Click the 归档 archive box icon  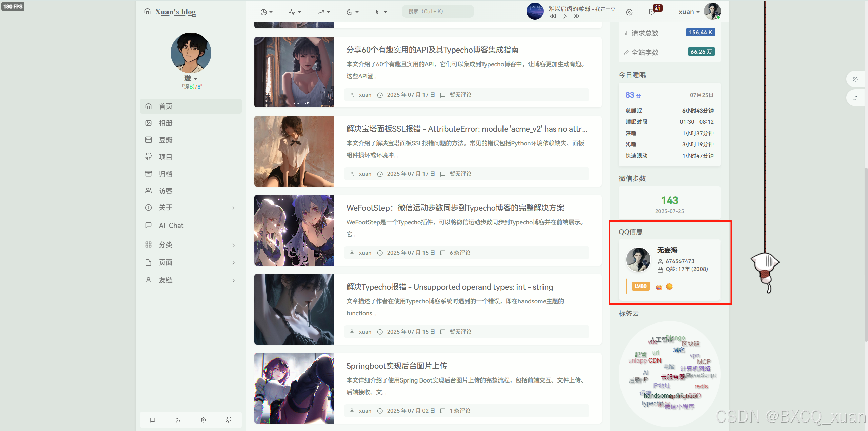pos(149,174)
